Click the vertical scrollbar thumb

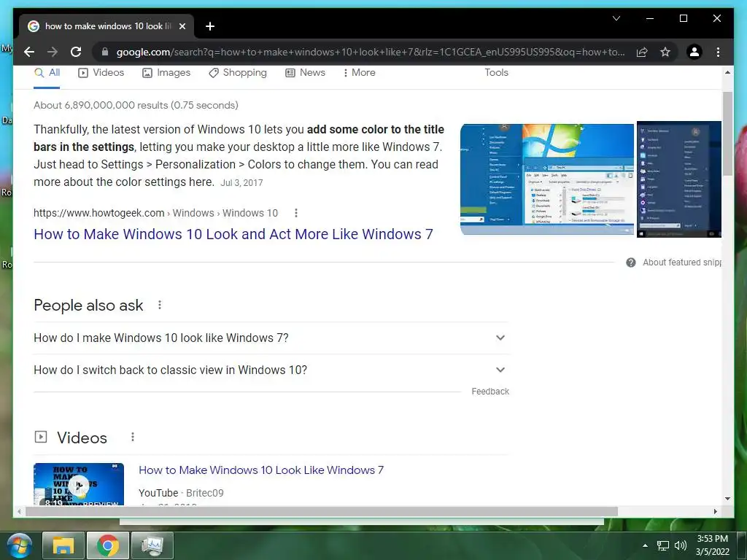(727, 134)
